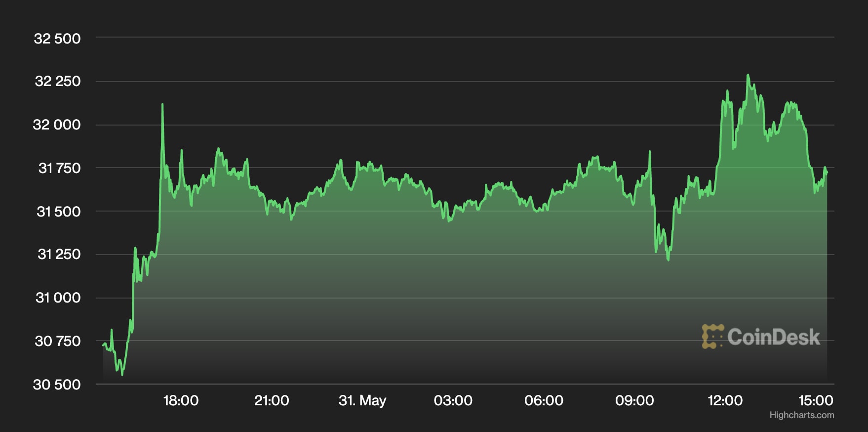The image size is (868, 432).
Task: Click the 30 750 price axis label
Action: pyautogui.click(x=57, y=341)
